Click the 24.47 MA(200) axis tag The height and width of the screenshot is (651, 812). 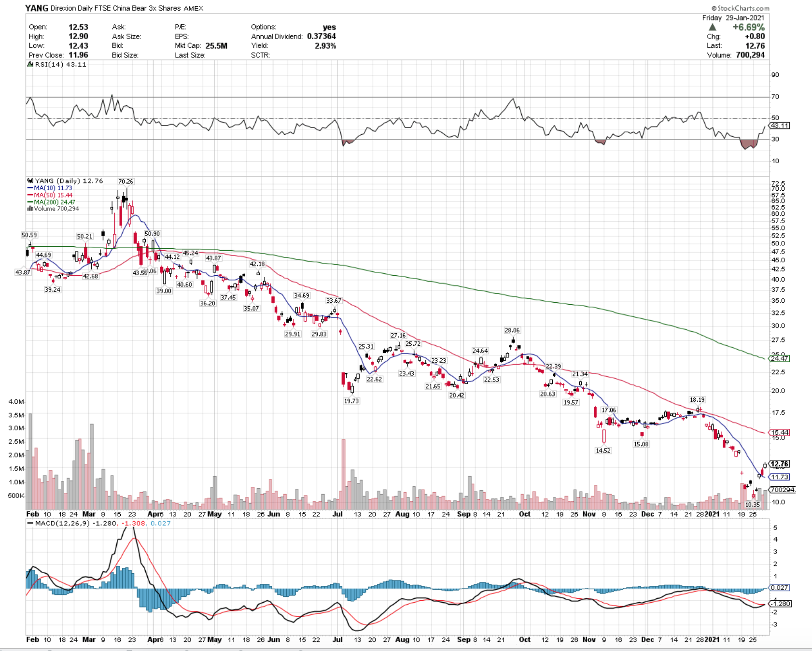779,358
